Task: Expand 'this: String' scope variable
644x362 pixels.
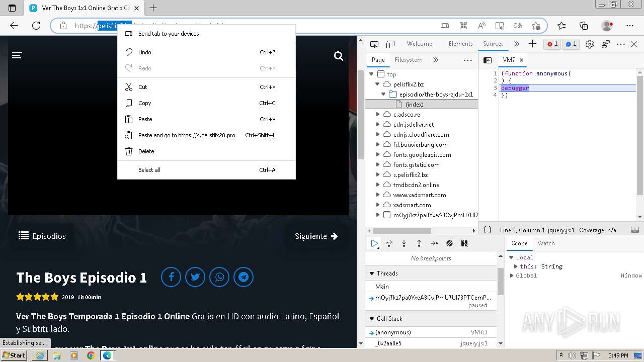Action: [516, 266]
